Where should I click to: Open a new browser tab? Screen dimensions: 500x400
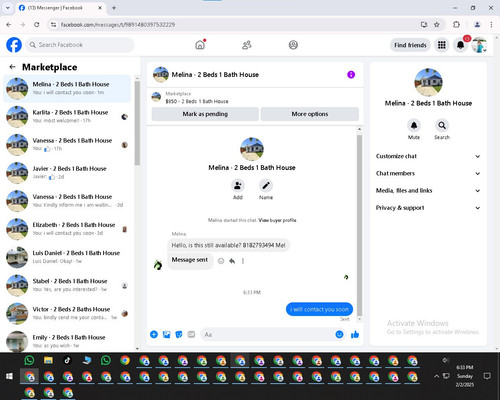tap(114, 8)
